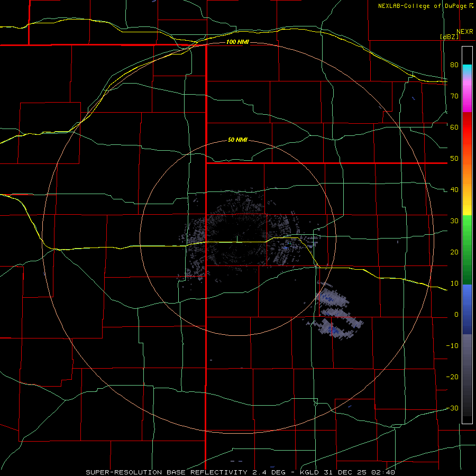Click the 60 dBZ scale label
Screen dimensions: 476x476
tap(454, 127)
